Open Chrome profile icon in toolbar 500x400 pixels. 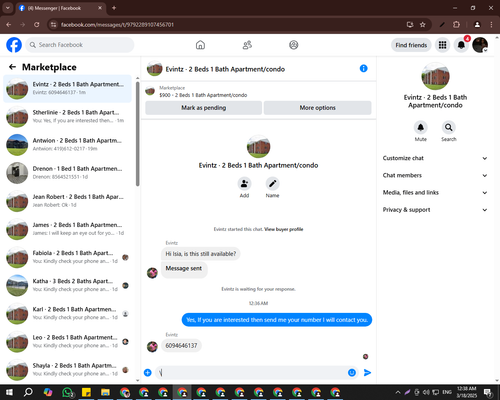[477, 25]
